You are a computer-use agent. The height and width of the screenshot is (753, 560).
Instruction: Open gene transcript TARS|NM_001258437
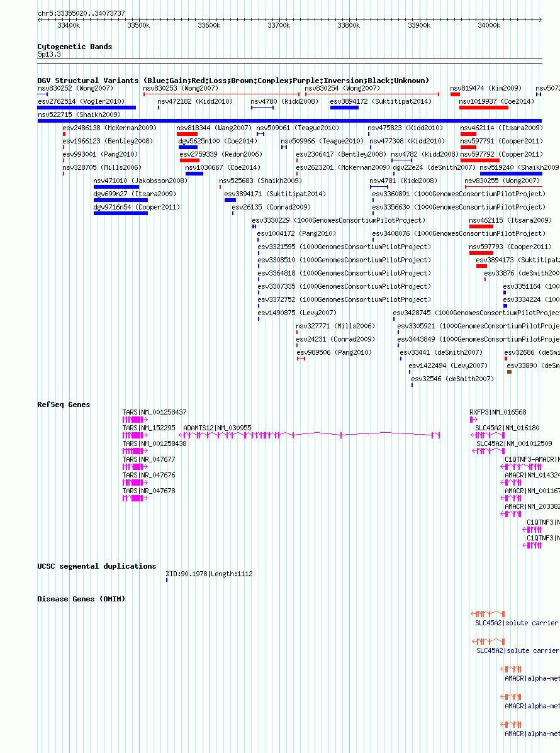[x=154, y=413]
